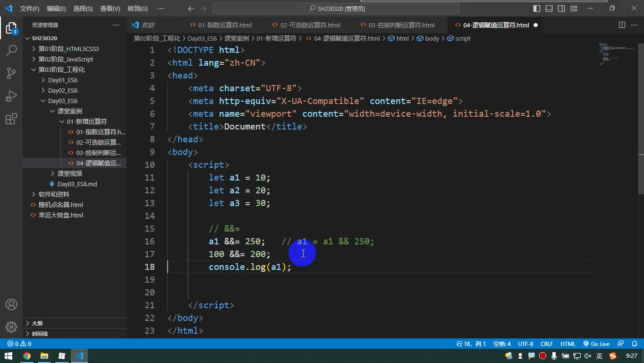The height and width of the screenshot is (363, 644).
Task: Toggle the secondary side bar
Action: pyautogui.click(x=561, y=9)
